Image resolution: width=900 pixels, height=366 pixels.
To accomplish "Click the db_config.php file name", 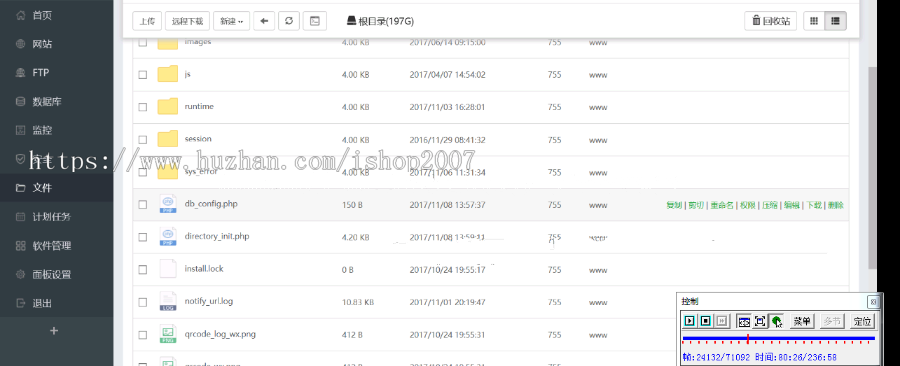I will point(211,204).
